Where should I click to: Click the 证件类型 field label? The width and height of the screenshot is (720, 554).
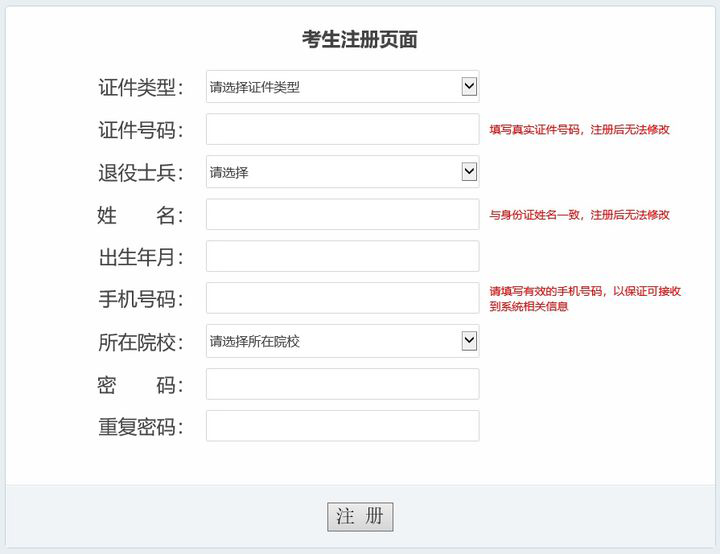(x=140, y=87)
